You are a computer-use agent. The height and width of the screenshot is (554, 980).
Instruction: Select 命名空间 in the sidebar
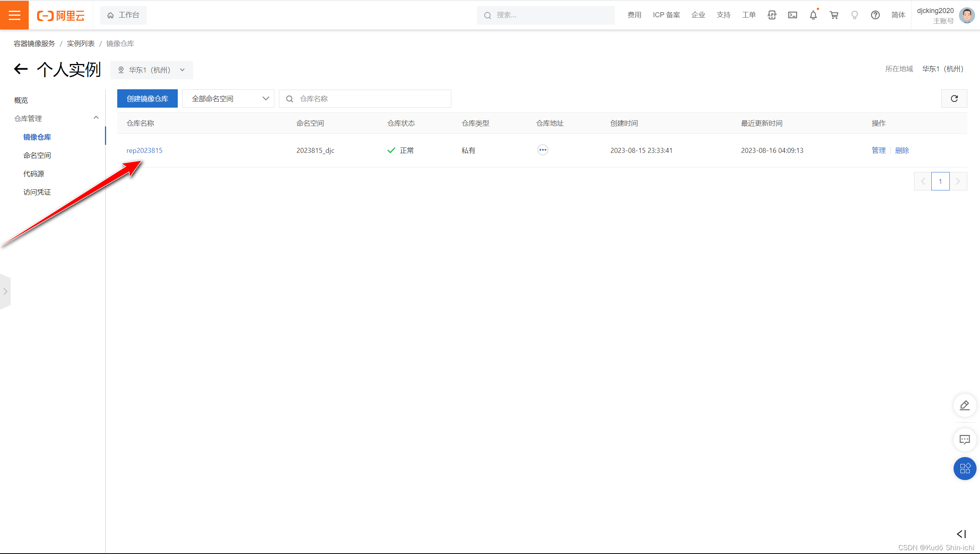pos(37,155)
